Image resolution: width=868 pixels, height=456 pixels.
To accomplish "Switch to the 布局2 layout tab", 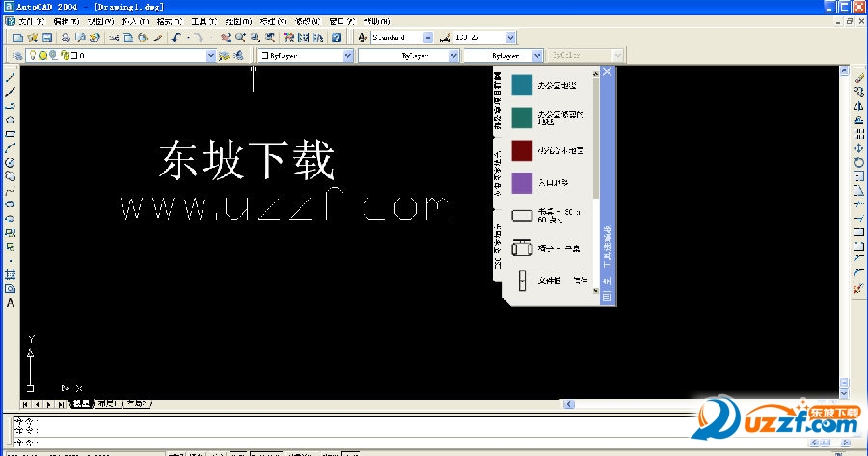I will (136, 404).
